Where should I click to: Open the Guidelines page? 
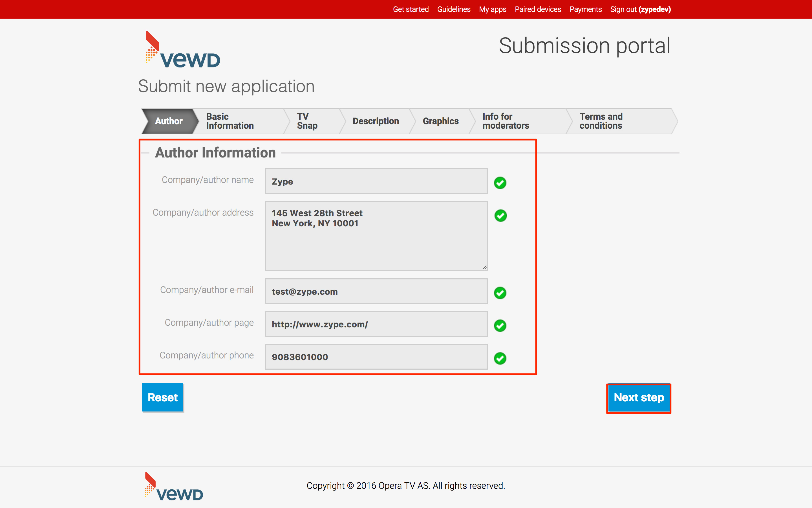(x=454, y=9)
